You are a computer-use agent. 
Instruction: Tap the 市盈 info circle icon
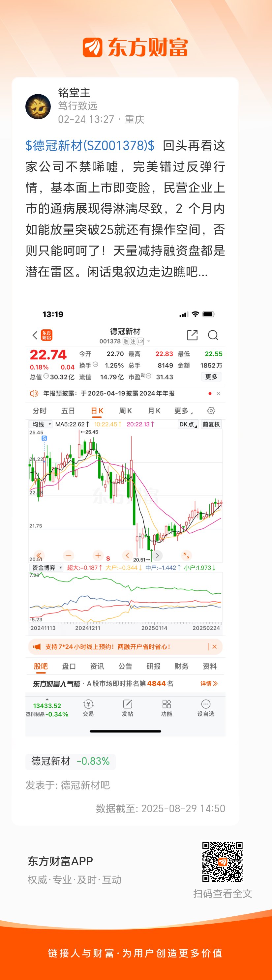pos(149,376)
